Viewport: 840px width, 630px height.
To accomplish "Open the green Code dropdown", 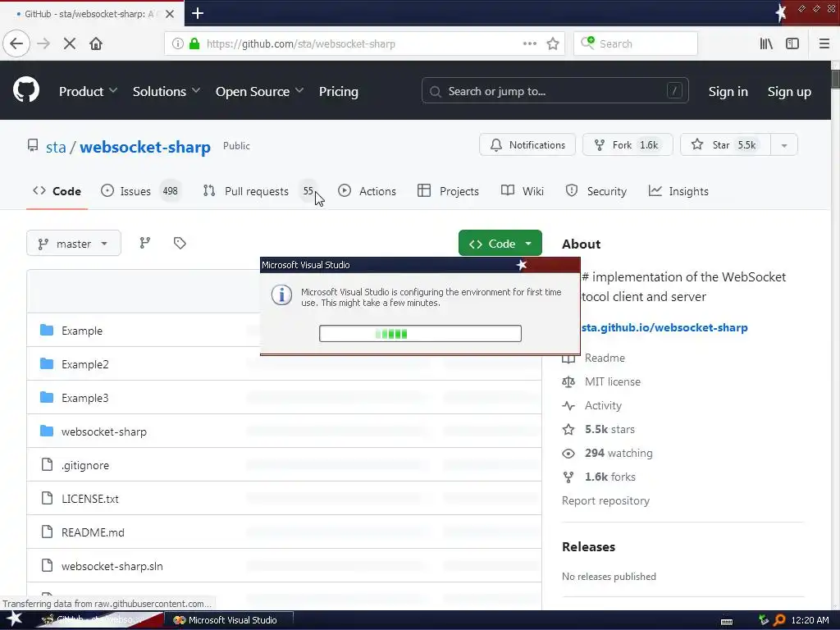I will tap(500, 243).
